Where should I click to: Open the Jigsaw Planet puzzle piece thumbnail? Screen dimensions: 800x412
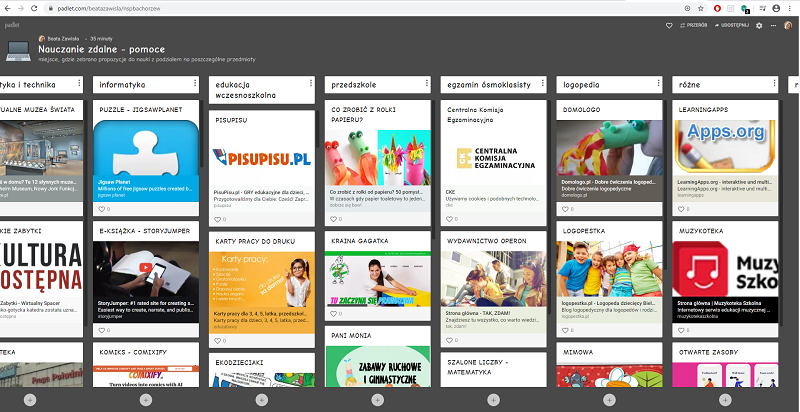click(x=146, y=148)
